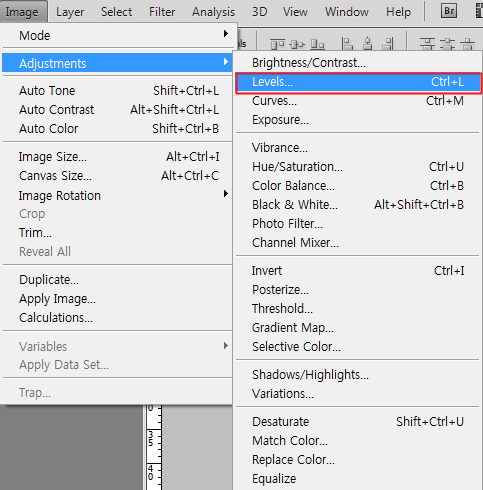The height and width of the screenshot is (490, 483).
Task: Open the Help menu
Action: coord(398,12)
